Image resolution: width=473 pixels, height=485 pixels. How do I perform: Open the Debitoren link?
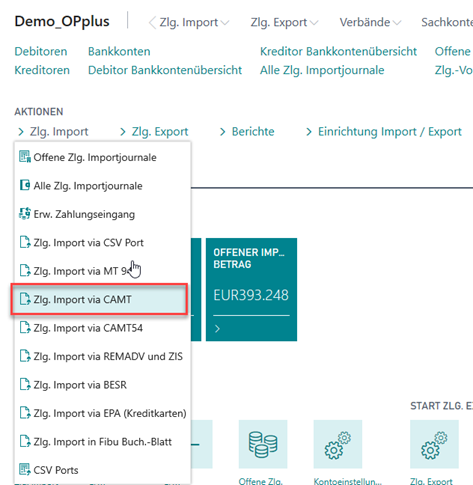[x=41, y=51]
